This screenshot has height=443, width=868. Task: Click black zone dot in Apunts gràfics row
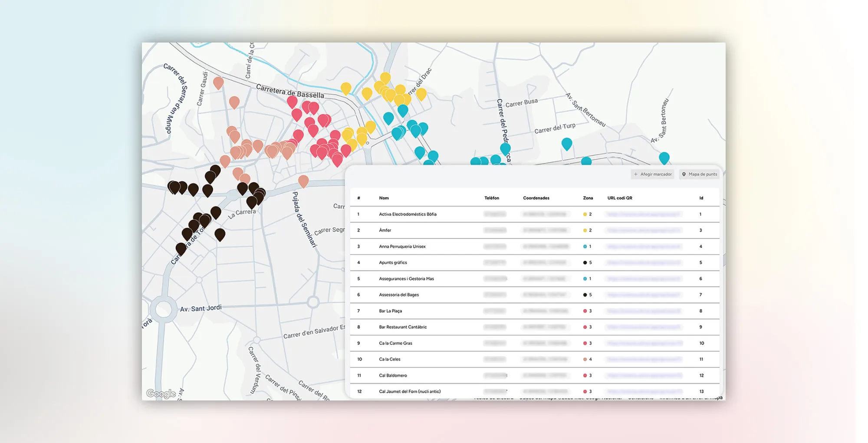click(x=585, y=263)
